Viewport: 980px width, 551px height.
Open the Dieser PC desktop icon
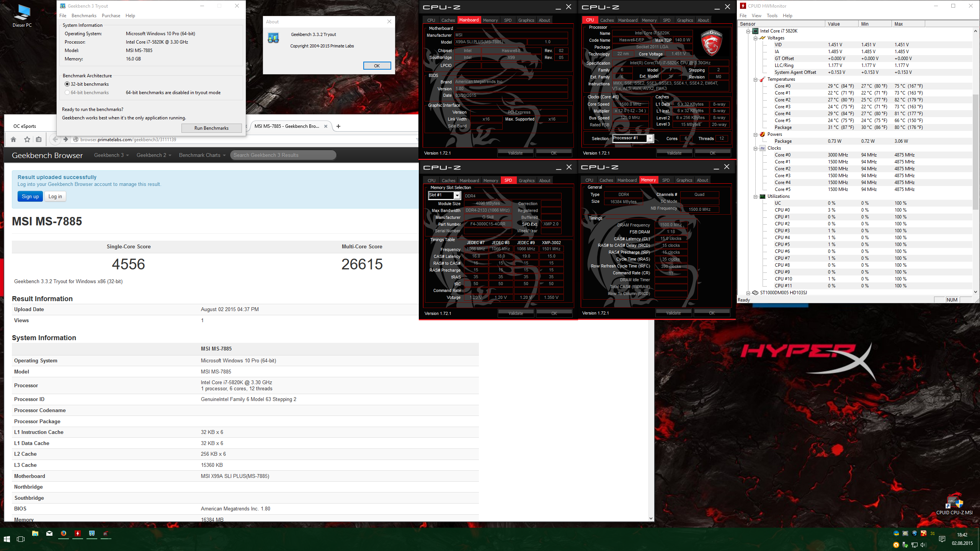22,16
